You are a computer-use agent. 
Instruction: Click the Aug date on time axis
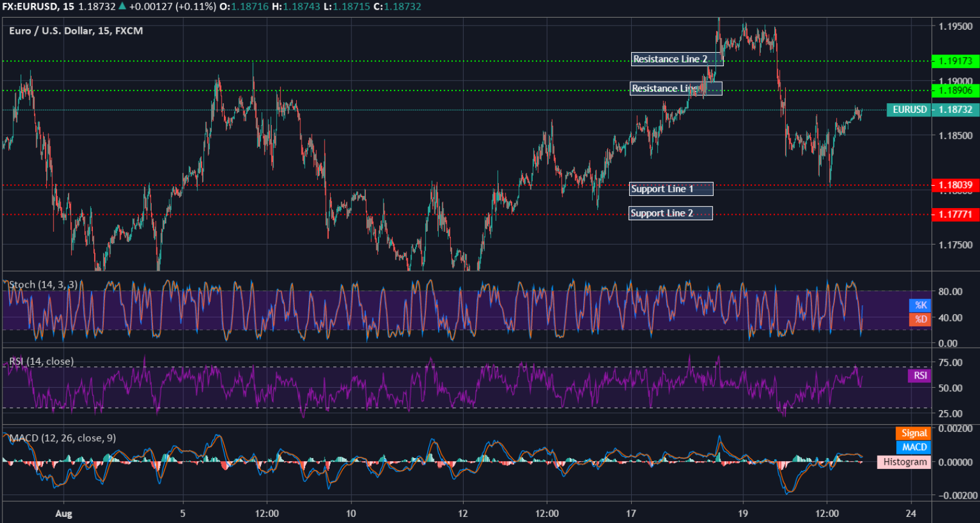click(x=64, y=514)
